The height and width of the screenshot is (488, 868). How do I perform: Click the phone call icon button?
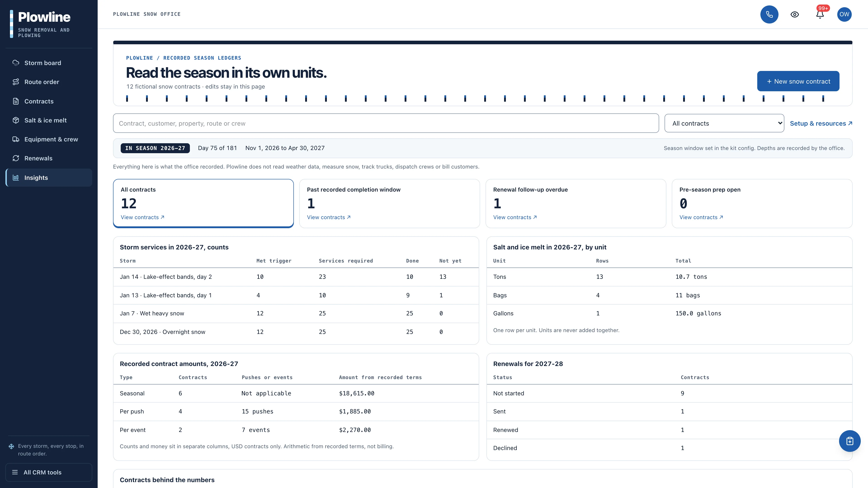(769, 14)
